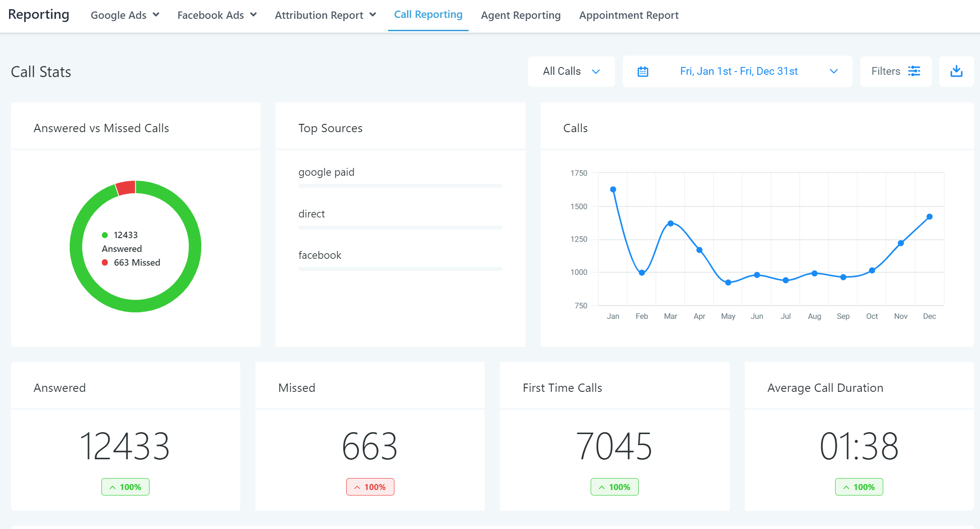Viewport: 980px width, 529px height.
Task: Click the Aug data point on Calls chart
Action: coord(814,273)
